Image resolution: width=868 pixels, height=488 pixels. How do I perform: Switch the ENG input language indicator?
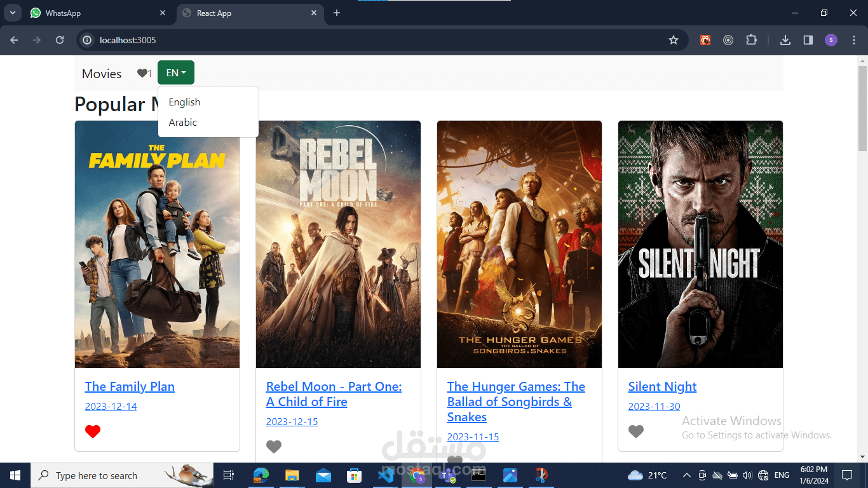(782, 475)
